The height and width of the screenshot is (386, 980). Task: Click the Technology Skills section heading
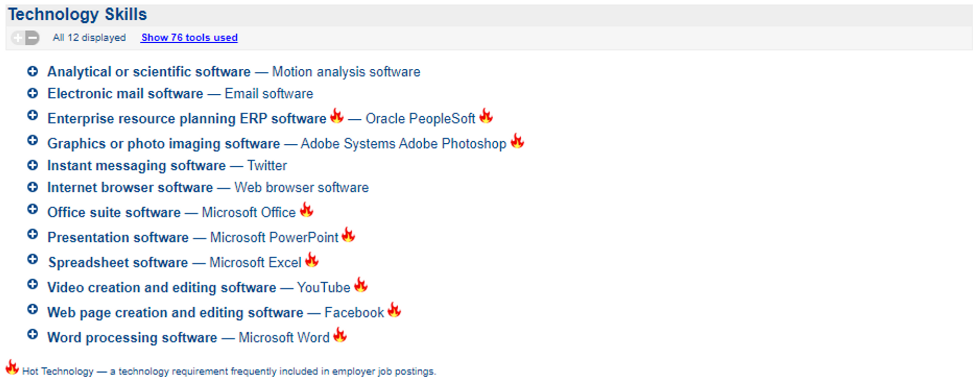coord(77,15)
